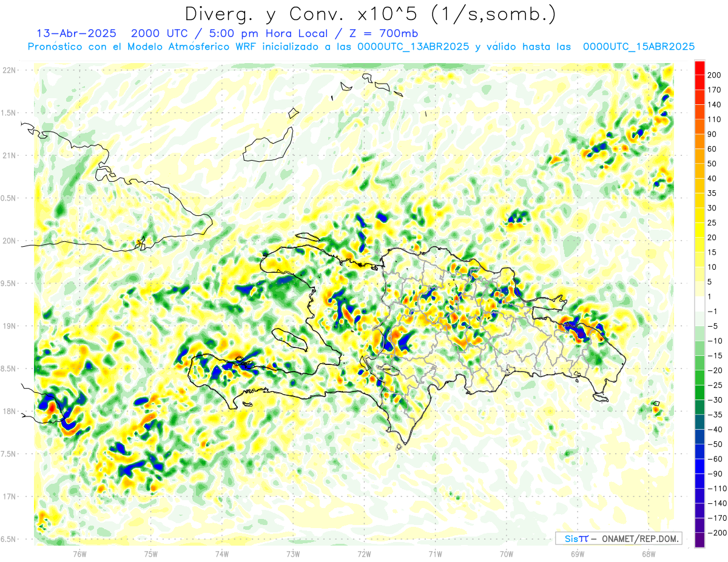Screen dimensions: 728x562
Task: Click the positive "25" color scale label
Action: 713,222
